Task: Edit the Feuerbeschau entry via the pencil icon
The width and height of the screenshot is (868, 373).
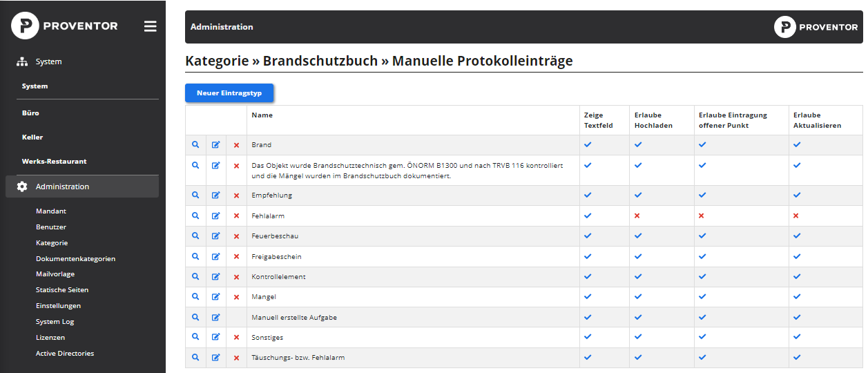Action: 216,236
